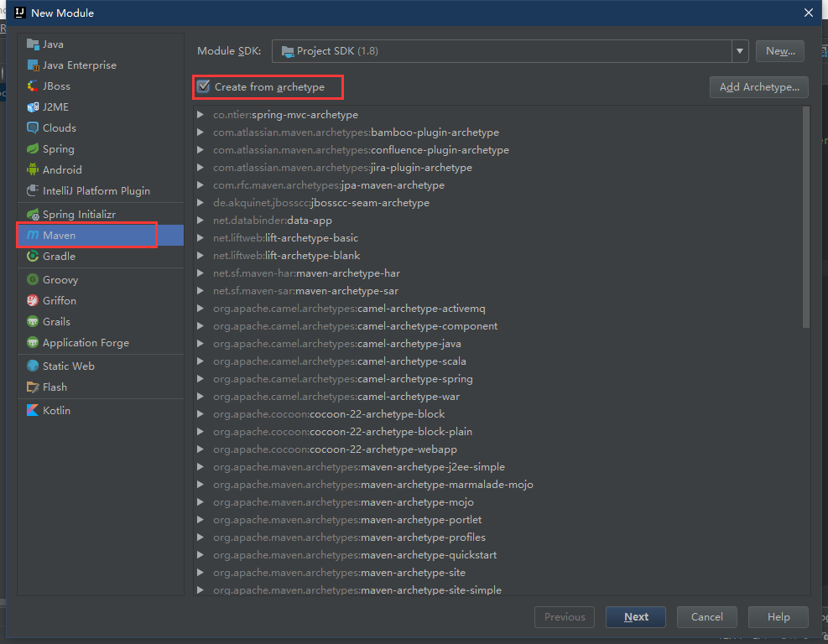Expand camel-archetype-activemq node
The image size is (828, 644).
coord(200,309)
